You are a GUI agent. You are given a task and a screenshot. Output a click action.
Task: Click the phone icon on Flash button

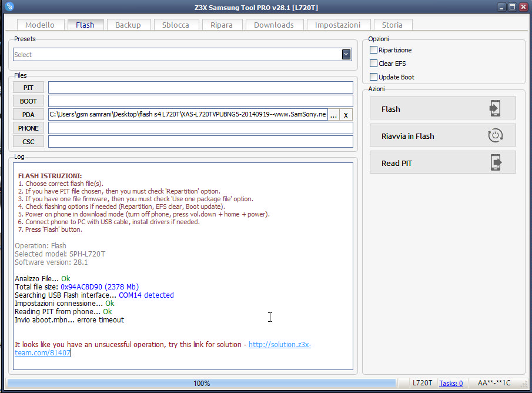(495, 108)
